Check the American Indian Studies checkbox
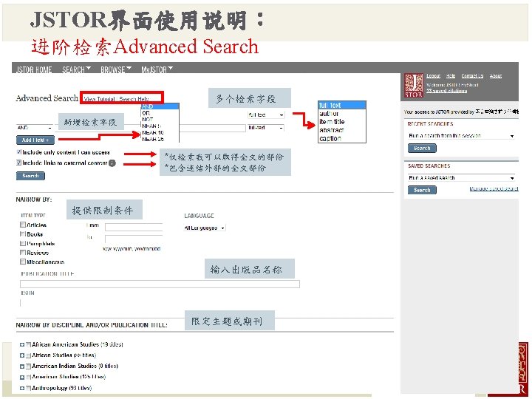Image resolution: width=532 pixels, height=399 pixels. pyautogui.click(x=29, y=366)
